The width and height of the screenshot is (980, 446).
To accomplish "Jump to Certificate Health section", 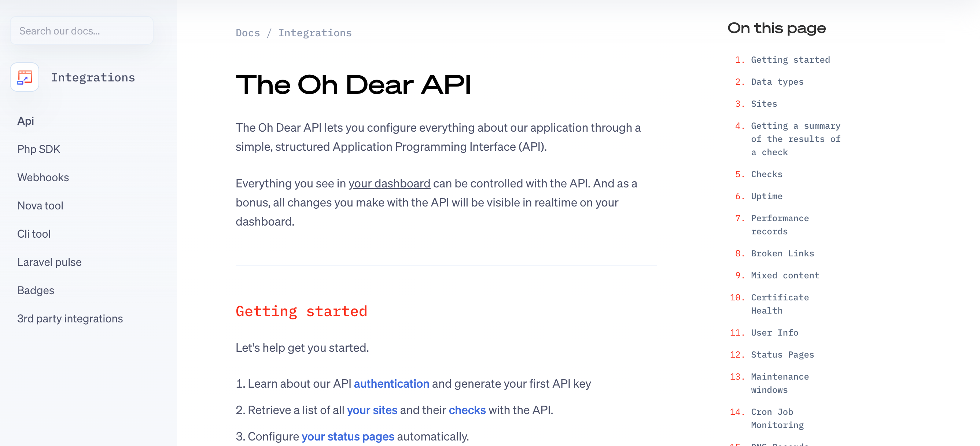I will 780,304.
